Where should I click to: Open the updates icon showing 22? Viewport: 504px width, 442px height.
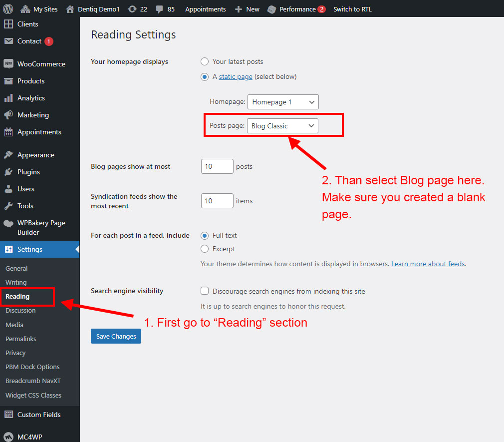[132, 9]
